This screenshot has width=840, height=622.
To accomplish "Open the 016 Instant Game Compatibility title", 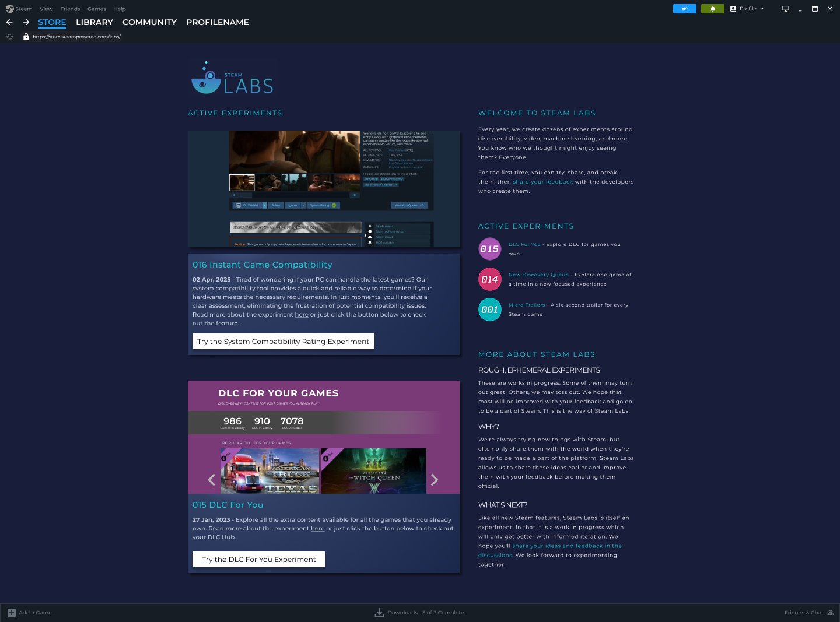I will [x=262, y=265].
